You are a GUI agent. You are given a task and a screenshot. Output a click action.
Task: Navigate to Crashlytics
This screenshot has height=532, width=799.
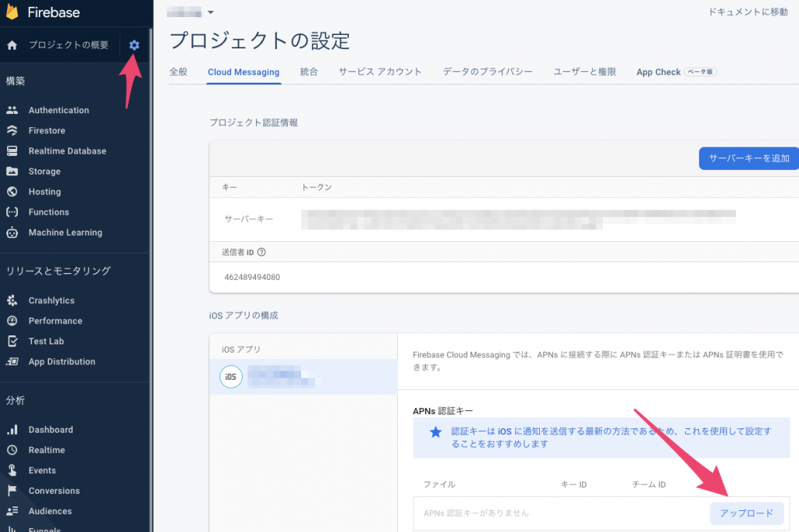51,300
